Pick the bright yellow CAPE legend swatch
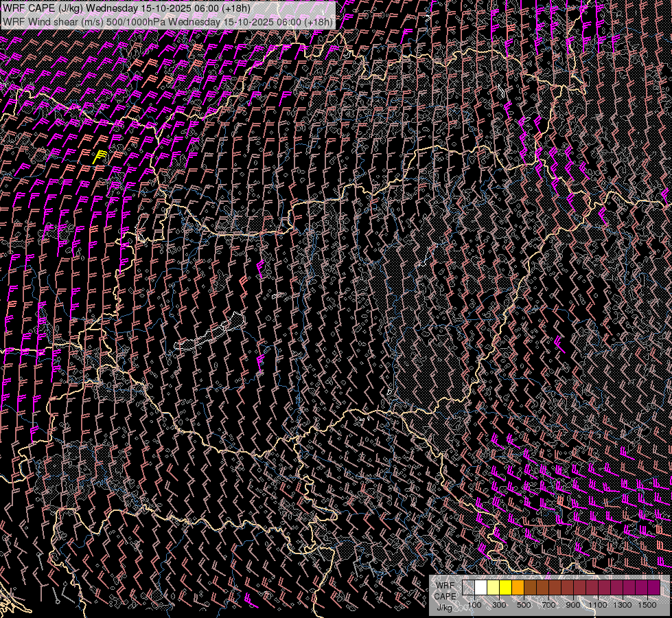The image size is (672, 618). pyautogui.click(x=505, y=588)
